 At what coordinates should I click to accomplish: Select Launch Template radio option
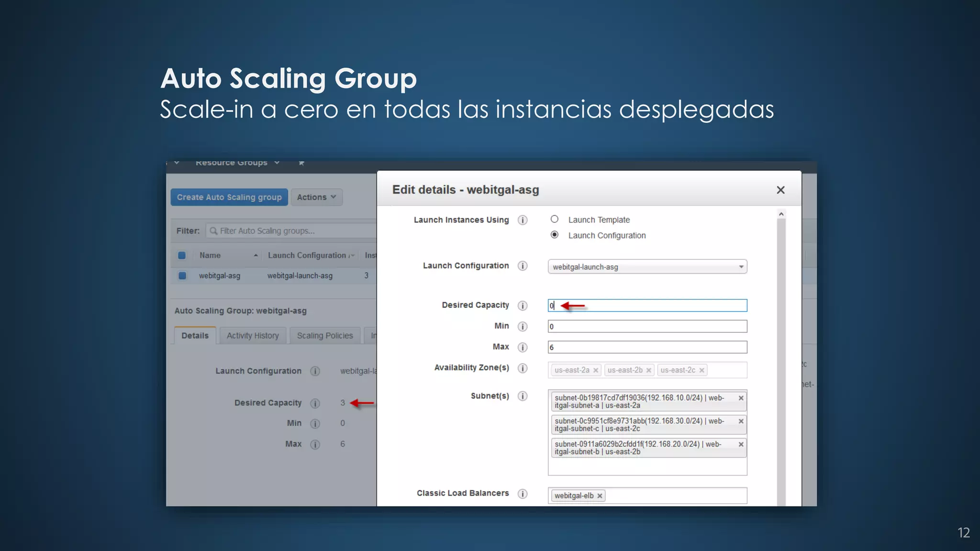(554, 219)
